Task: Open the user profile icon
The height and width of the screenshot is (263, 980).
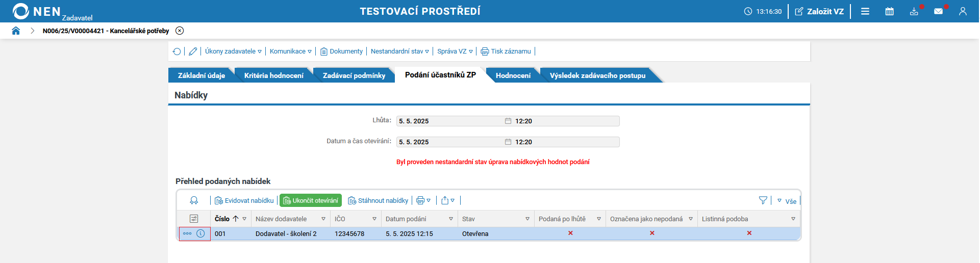Action: point(963,11)
